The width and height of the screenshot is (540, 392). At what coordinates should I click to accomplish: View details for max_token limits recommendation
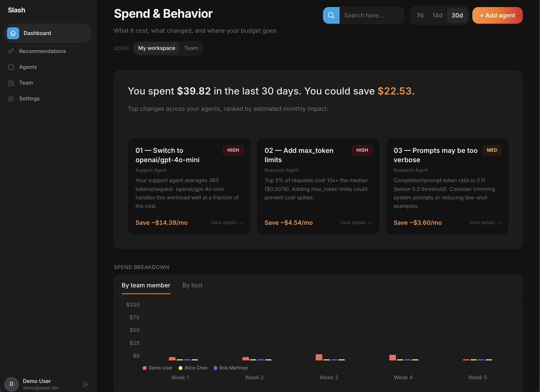pyautogui.click(x=356, y=223)
